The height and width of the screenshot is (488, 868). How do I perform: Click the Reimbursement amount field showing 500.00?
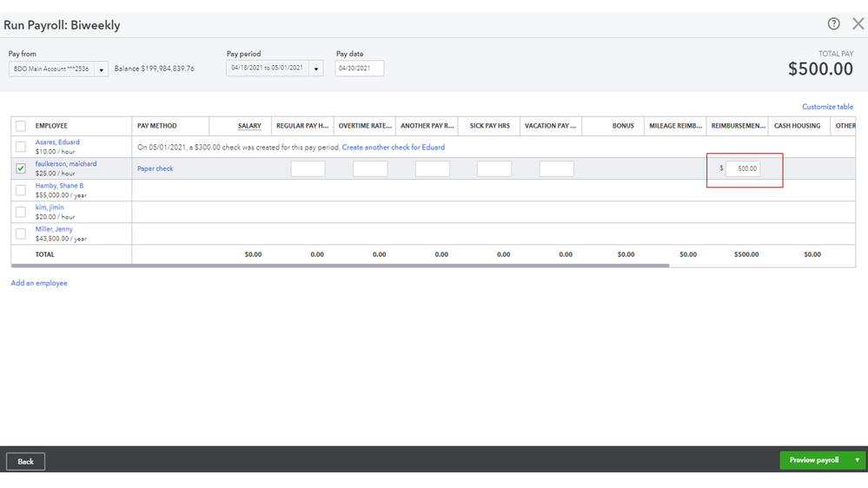click(743, 168)
